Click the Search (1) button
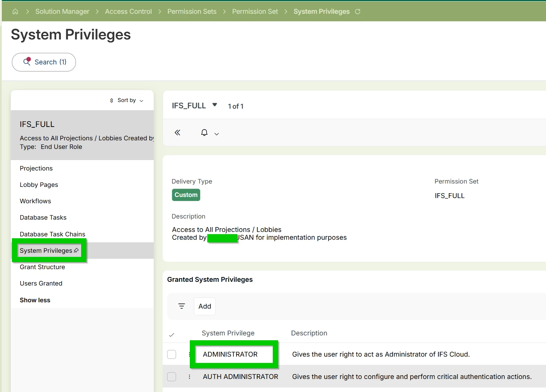The image size is (546, 392). (44, 62)
